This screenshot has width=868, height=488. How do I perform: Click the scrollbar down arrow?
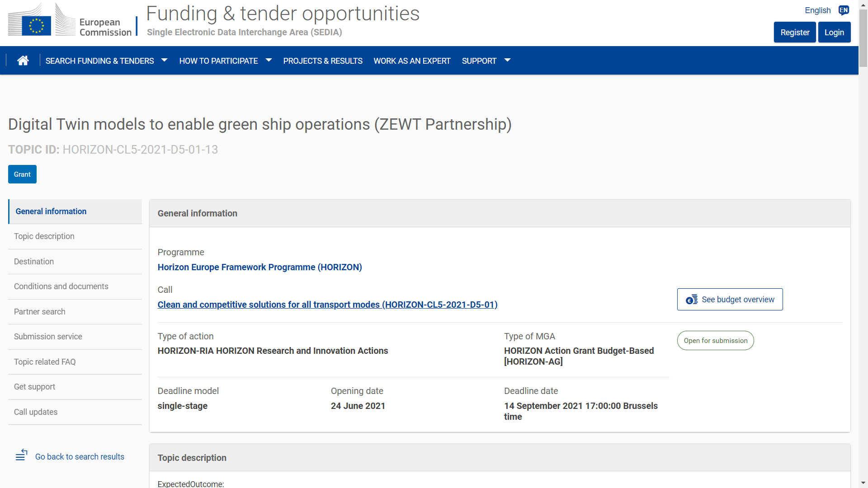[x=863, y=483]
